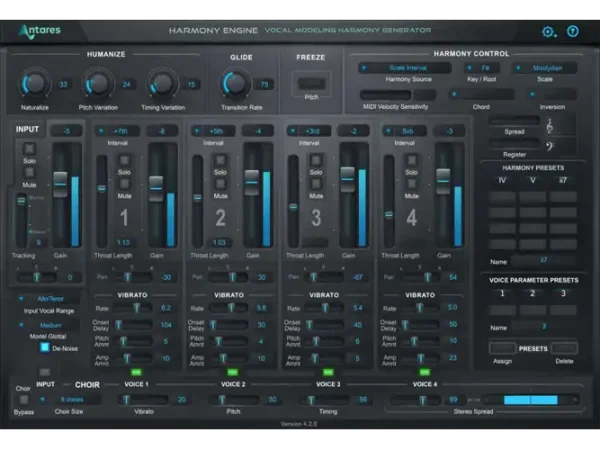Mute harmony voice 4
The width and height of the screenshot is (600, 450).
(x=412, y=184)
